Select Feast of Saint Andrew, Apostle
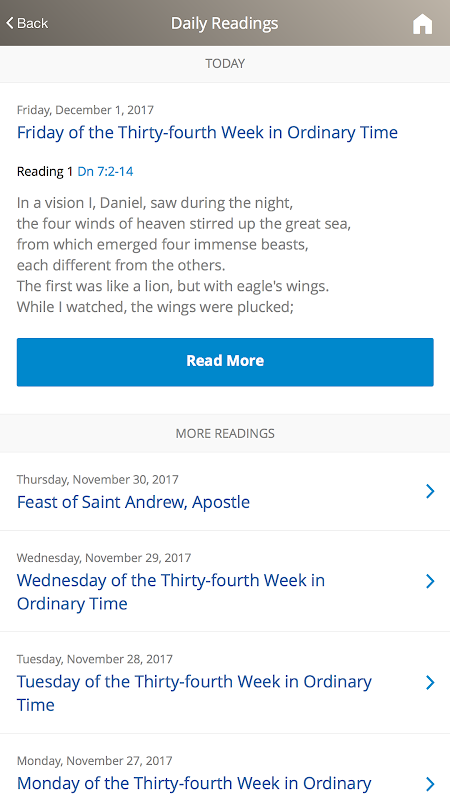This screenshot has height=800, width=450. 133,502
